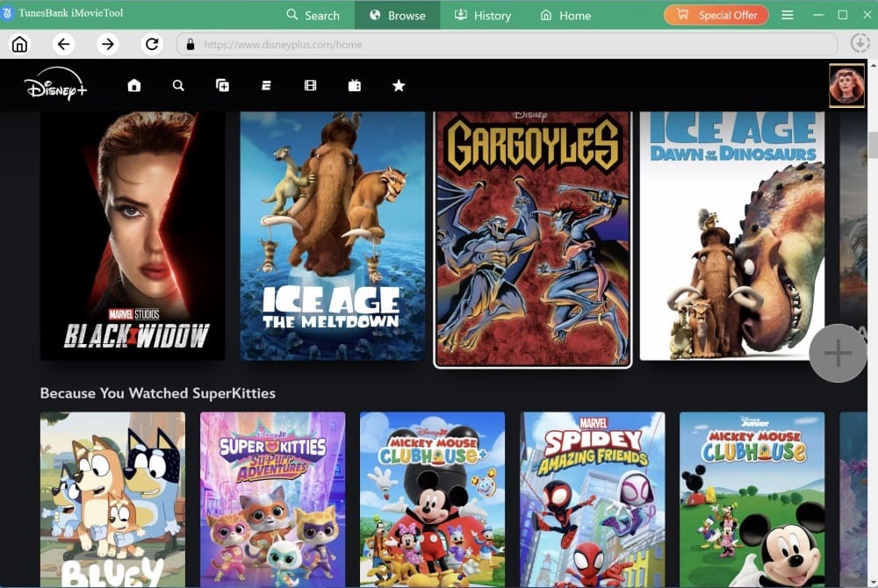
Task: Close the TunesBank window
Action: point(867,15)
